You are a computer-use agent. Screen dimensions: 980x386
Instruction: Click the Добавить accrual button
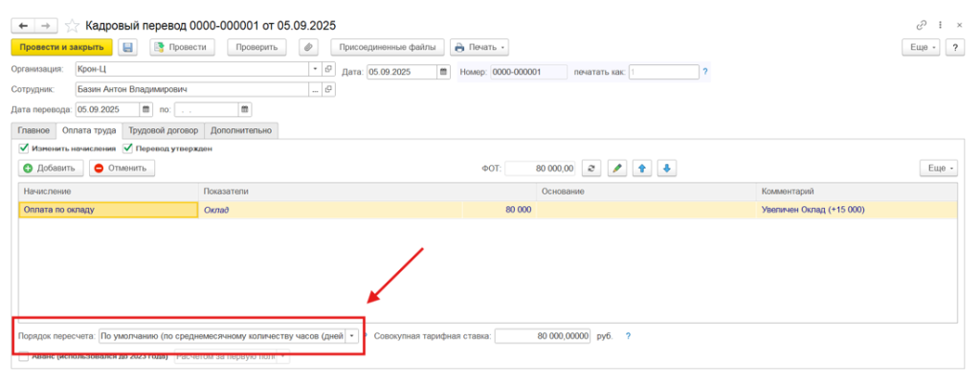click(51, 169)
